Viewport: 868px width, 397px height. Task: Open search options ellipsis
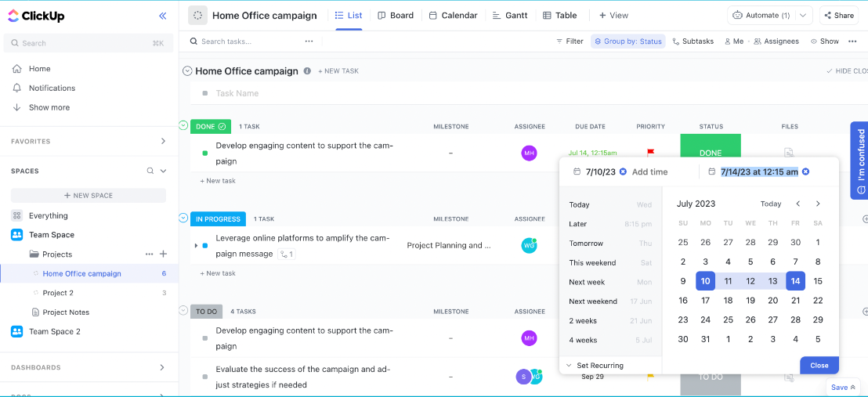click(x=309, y=42)
